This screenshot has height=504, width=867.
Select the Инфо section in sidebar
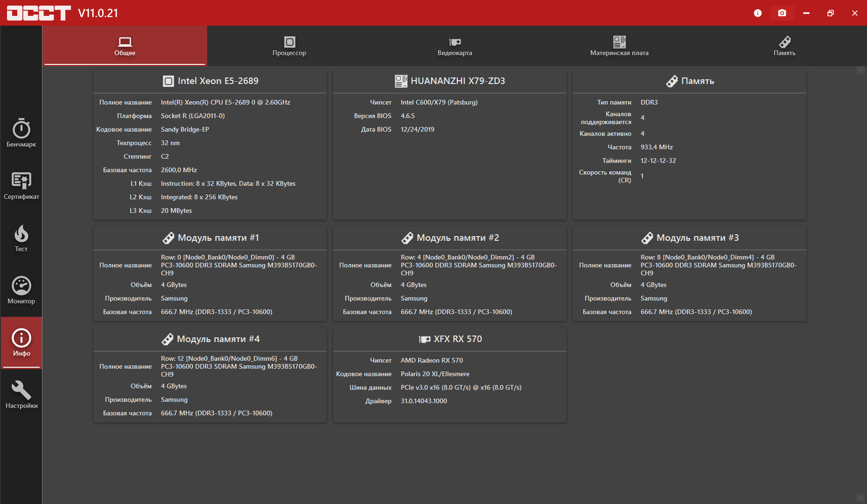[x=21, y=343]
